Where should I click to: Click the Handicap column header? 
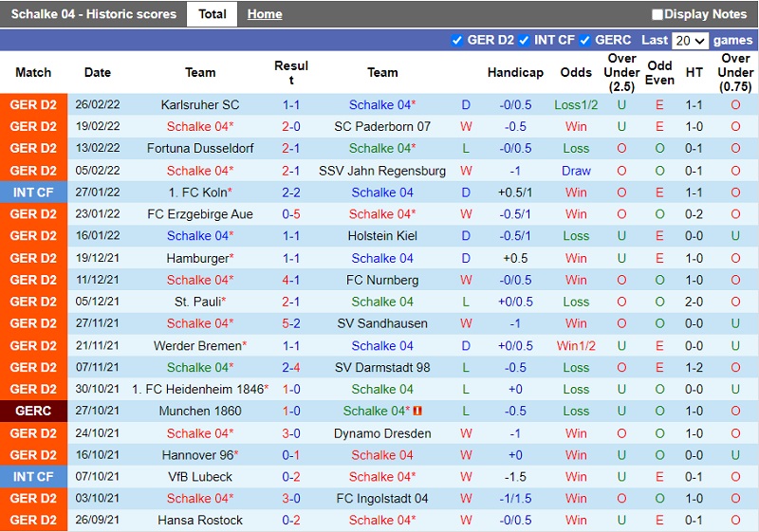tap(515, 72)
